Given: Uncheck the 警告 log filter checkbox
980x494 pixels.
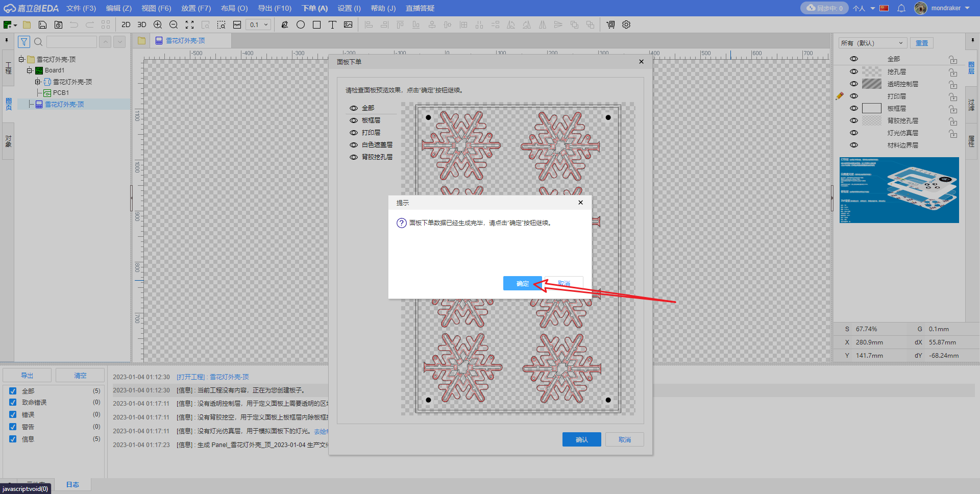Looking at the screenshot, I should [x=13, y=427].
